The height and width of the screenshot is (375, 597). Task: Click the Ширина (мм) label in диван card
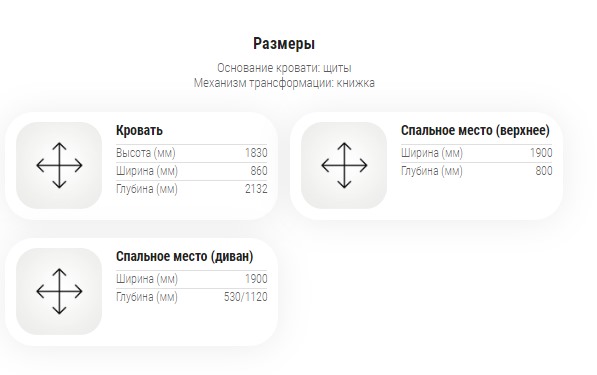click(x=147, y=279)
